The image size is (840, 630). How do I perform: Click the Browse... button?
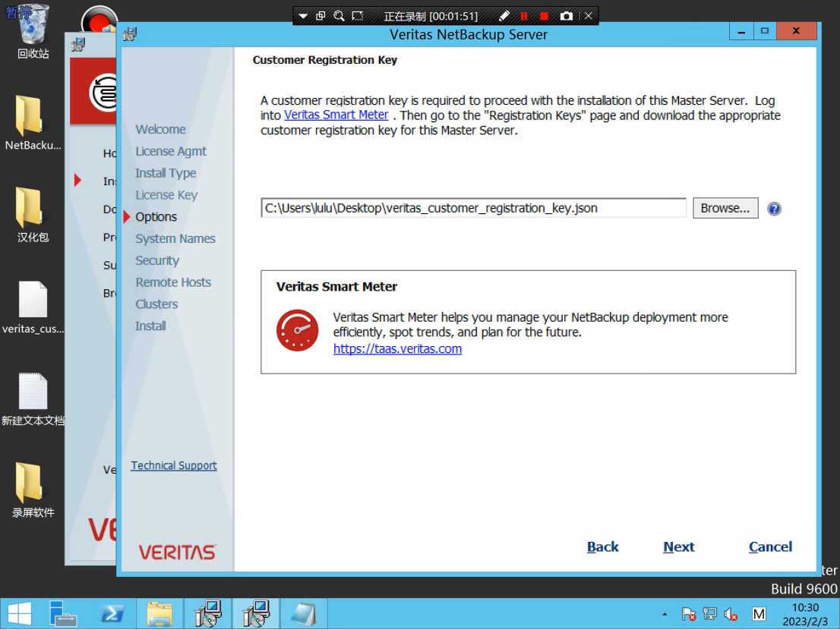pyautogui.click(x=725, y=208)
